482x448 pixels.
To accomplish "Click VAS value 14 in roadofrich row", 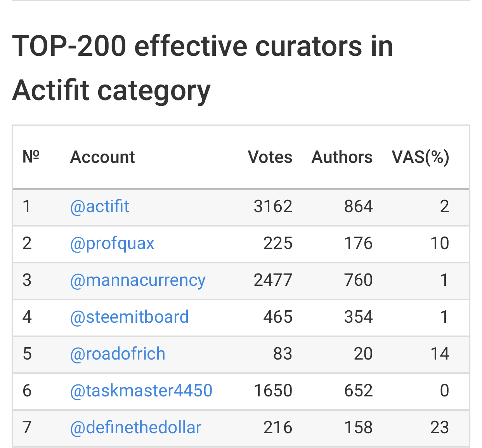I will click(440, 354).
